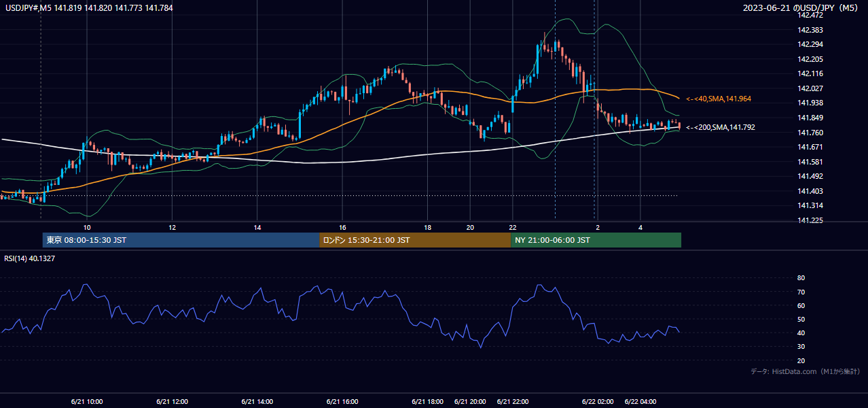Click the 6/21 10:00 date label
Image resolution: width=868 pixels, height=408 pixels.
point(87,401)
